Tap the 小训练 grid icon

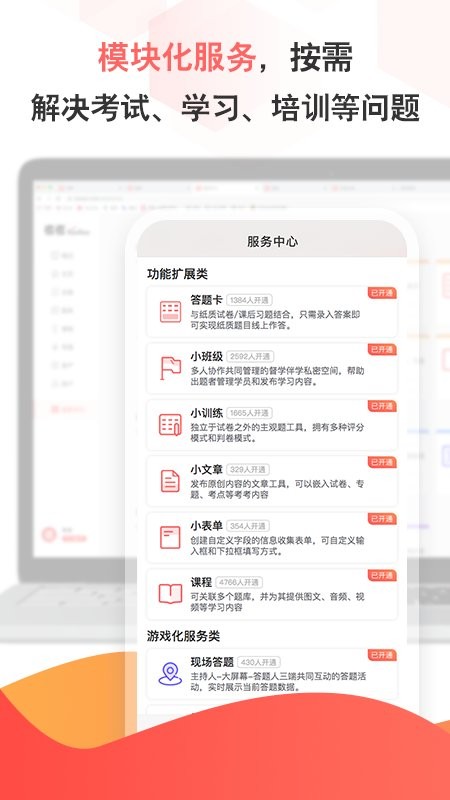click(170, 424)
